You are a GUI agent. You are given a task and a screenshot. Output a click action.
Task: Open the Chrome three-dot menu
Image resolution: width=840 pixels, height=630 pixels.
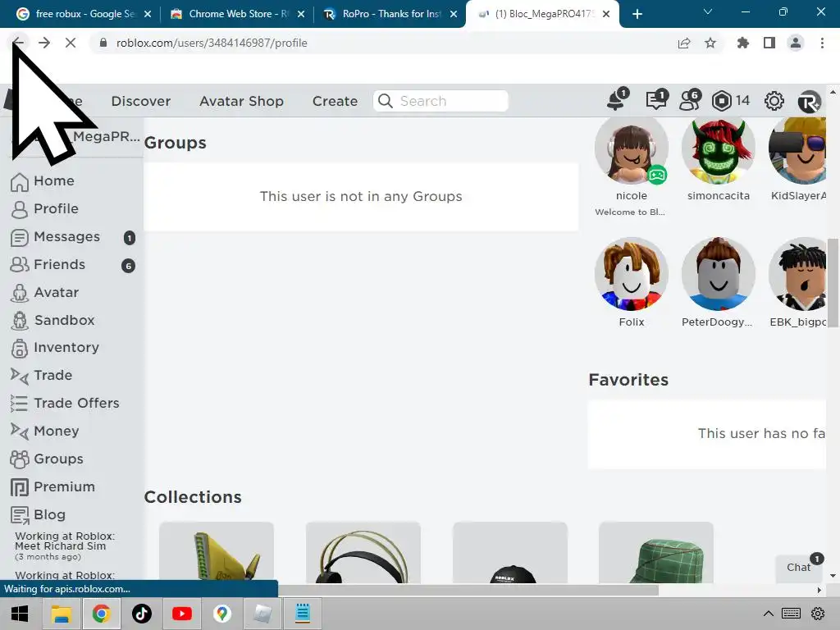[822, 43]
